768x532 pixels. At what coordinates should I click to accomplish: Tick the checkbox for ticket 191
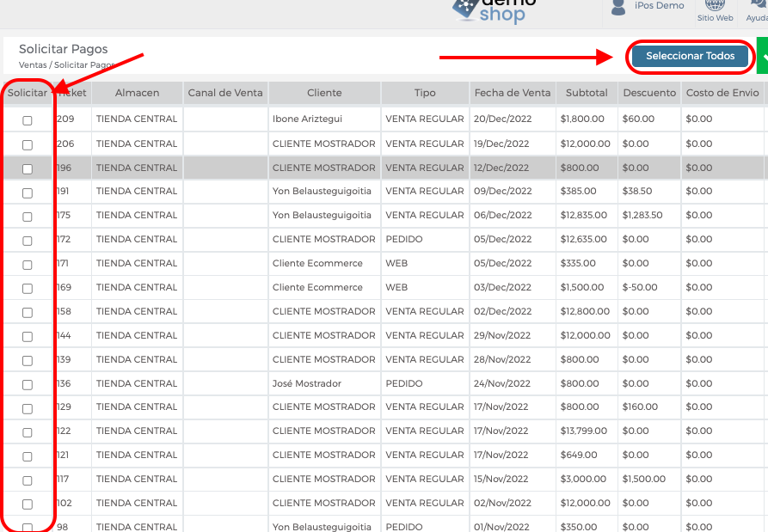pos(28,193)
